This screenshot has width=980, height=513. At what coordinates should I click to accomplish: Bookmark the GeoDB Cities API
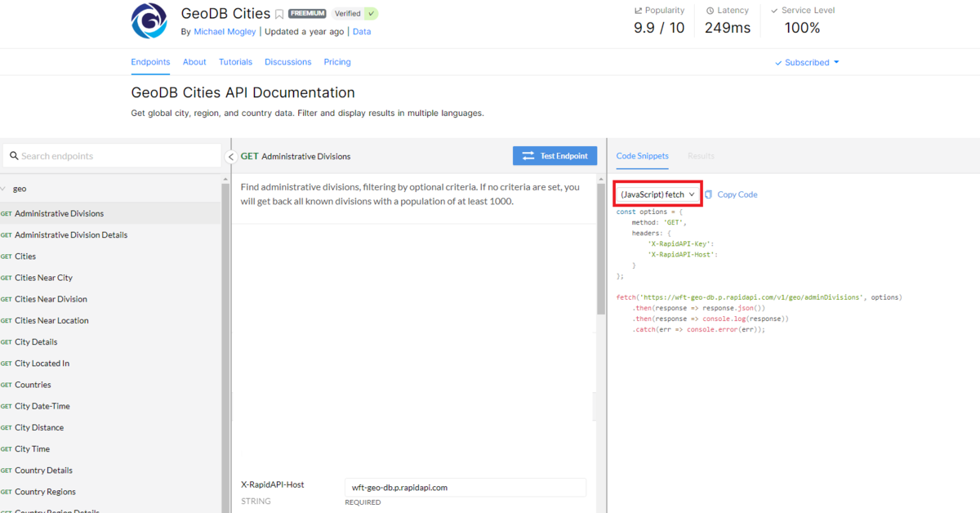coord(280,14)
